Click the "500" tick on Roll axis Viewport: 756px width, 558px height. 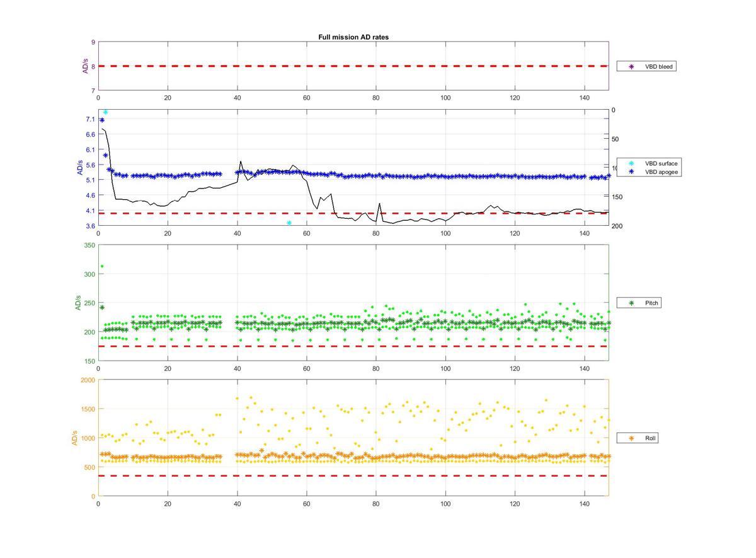(89, 467)
